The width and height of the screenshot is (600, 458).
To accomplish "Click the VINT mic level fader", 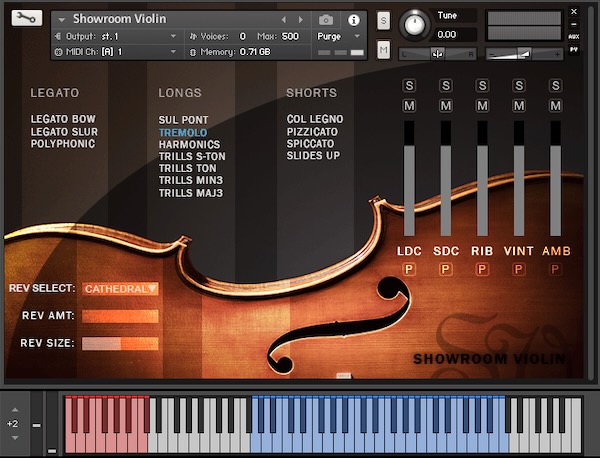I will click(x=518, y=178).
